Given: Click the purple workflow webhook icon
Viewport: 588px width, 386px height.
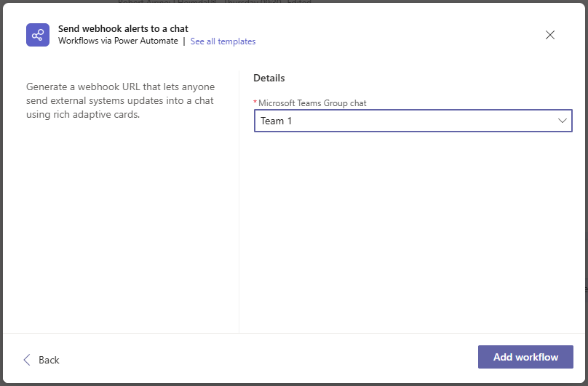Looking at the screenshot, I should [38, 35].
